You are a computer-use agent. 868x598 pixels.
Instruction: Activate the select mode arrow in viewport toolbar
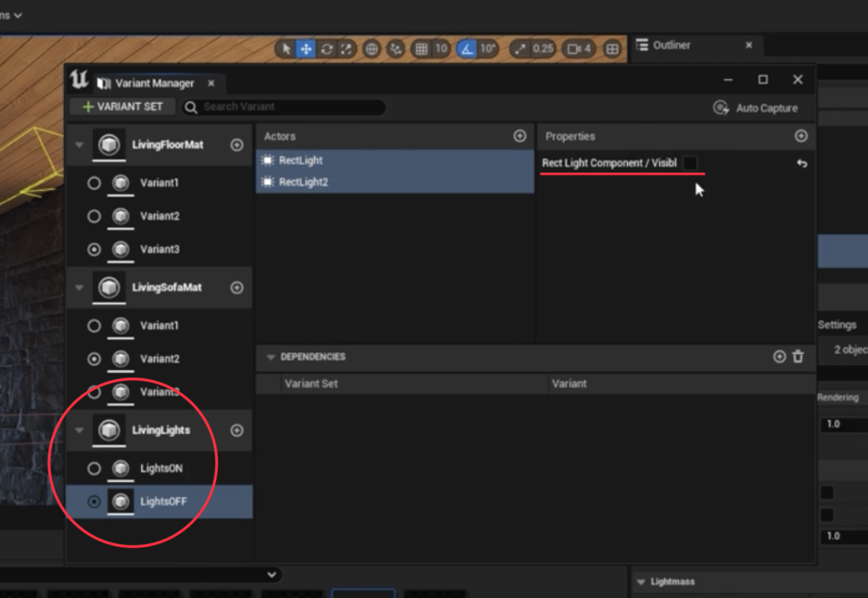pos(287,49)
